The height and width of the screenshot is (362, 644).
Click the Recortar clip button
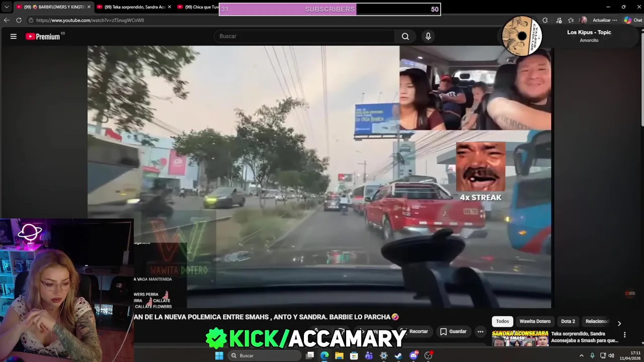tap(414, 331)
